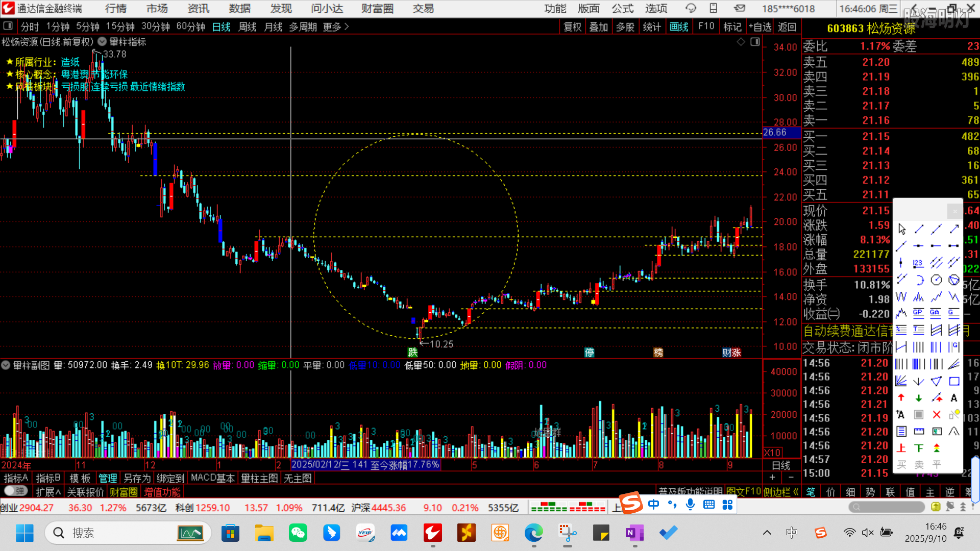This screenshot has height=551, width=980.
Task: Open the 选项 options menu
Action: pos(656,9)
